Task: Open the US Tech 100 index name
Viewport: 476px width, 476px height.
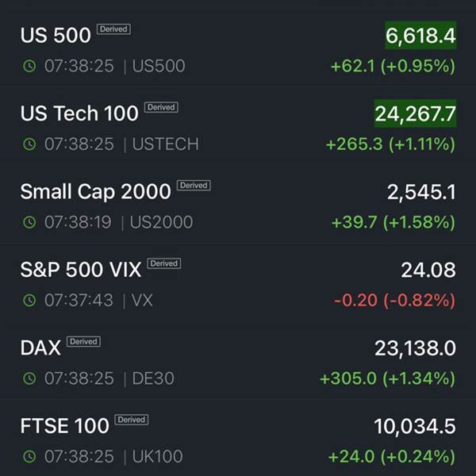Action: click(x=79, y=113)
